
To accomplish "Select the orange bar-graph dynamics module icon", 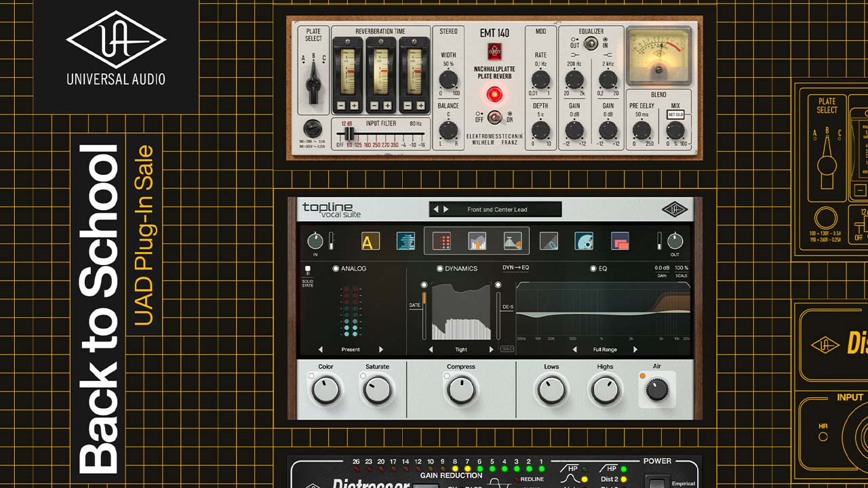I will point(477,241).
